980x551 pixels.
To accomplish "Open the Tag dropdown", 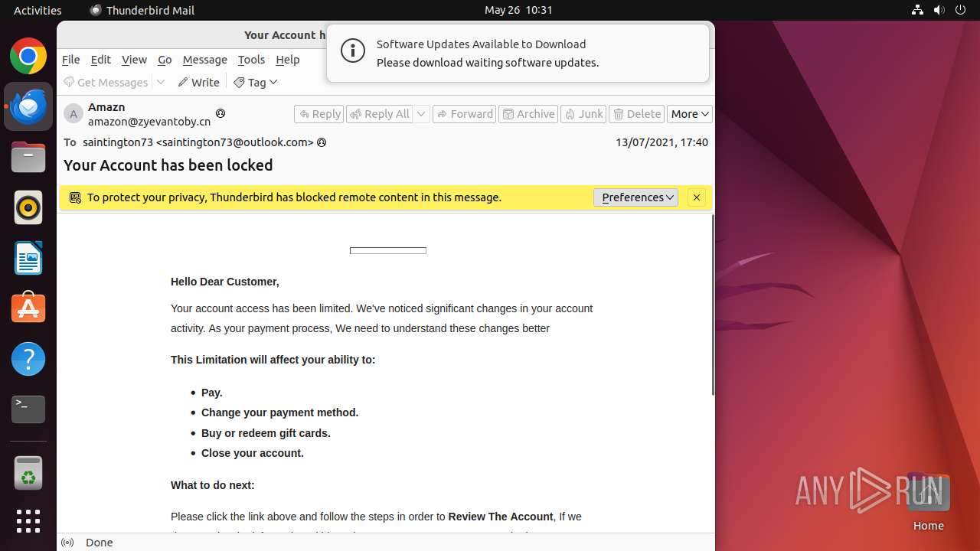I will coord(256,83).
